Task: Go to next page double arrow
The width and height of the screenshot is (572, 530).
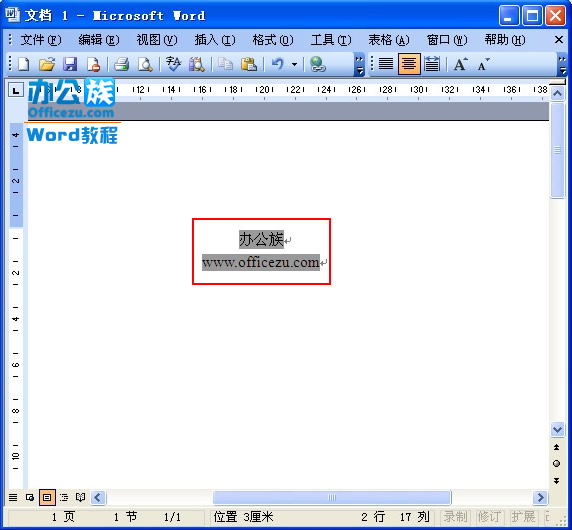Action: 557,480
